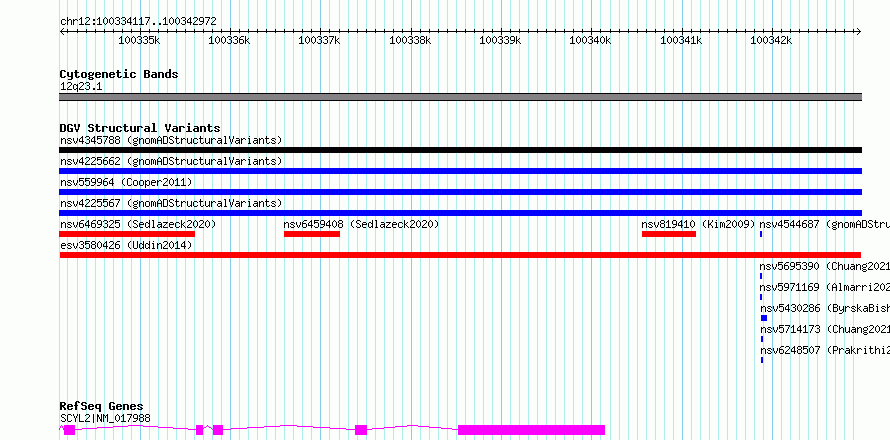Click the DGV Structural Variants track heading
This screenshot has width=890, height=440.
pyautogui.click(x=140, y=128)
